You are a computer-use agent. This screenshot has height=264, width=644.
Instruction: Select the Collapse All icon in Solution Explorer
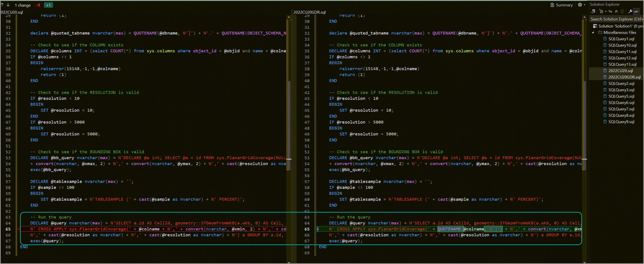click(616, 11)
